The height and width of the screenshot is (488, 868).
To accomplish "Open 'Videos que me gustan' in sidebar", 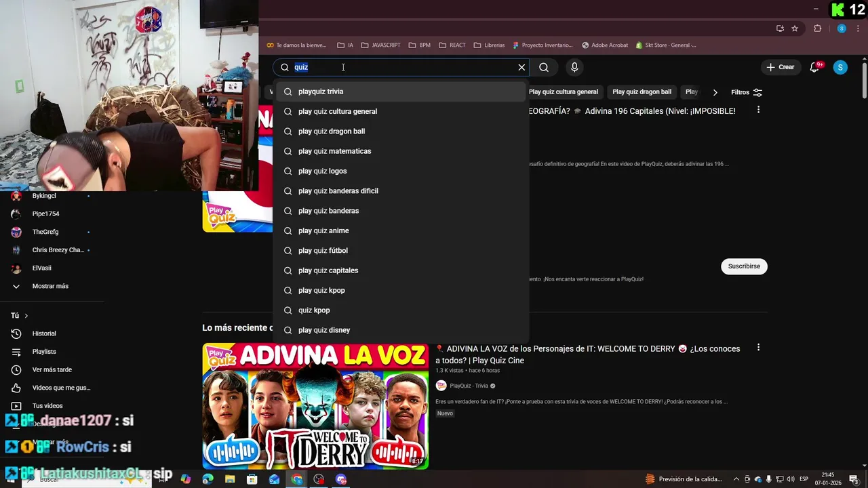I will point(52,388).
